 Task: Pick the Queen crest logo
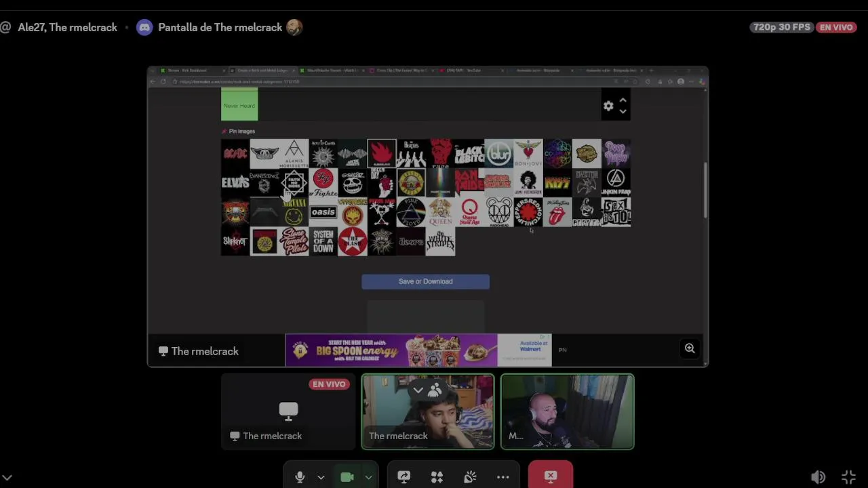(x=440, y=212)
